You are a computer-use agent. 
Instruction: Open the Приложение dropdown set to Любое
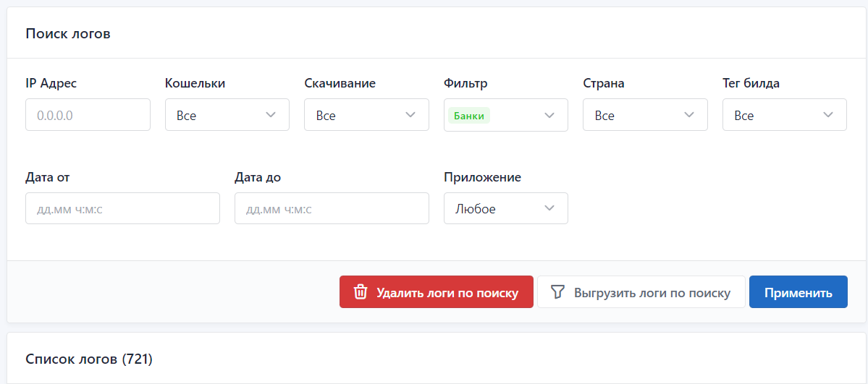click(x=506, y=208)
